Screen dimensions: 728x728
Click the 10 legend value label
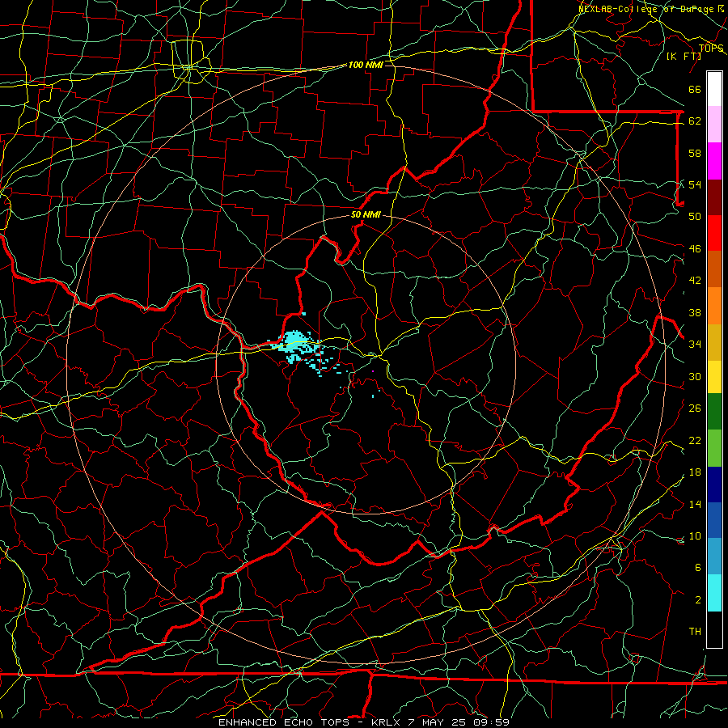tap(695, 535)
